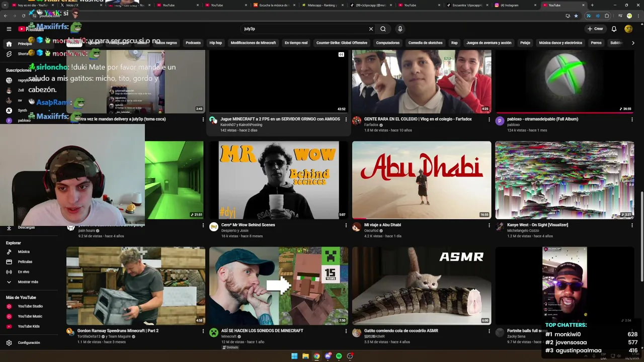Open Discord from taskbar

click(328, 356)
